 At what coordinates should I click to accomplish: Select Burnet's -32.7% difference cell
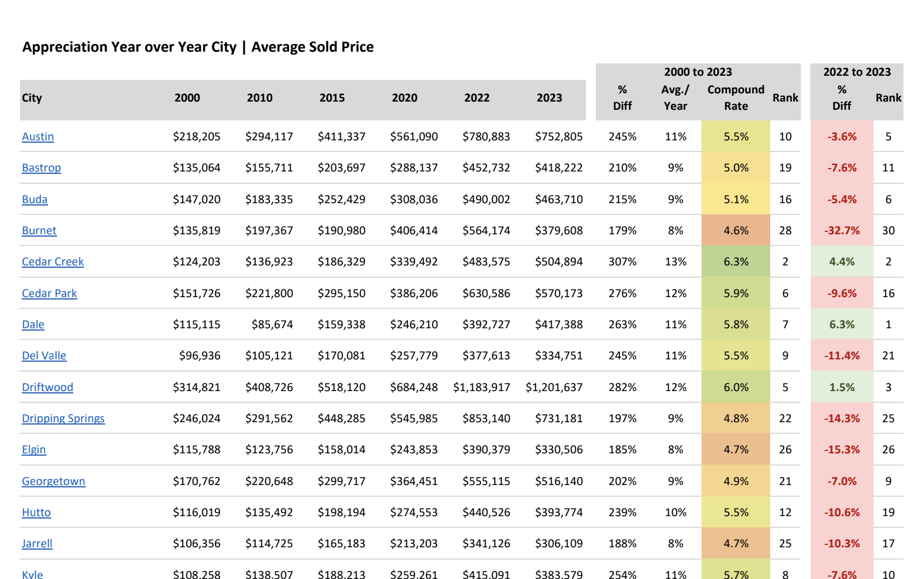842,231
